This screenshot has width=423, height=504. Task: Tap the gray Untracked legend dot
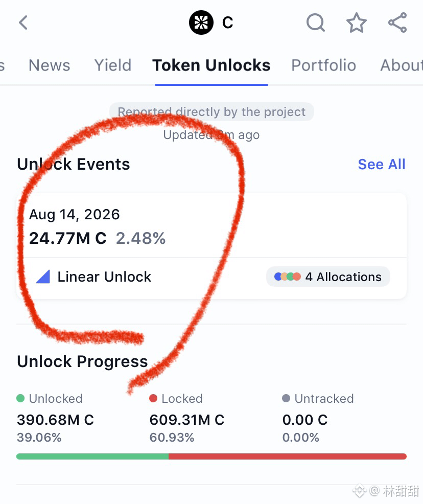[286, 398]
